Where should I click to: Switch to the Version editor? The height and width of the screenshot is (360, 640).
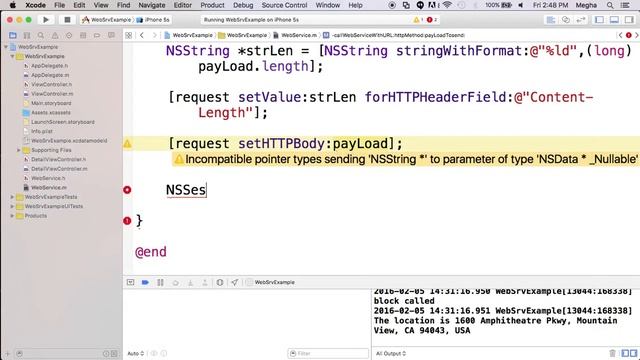[581, 20]
